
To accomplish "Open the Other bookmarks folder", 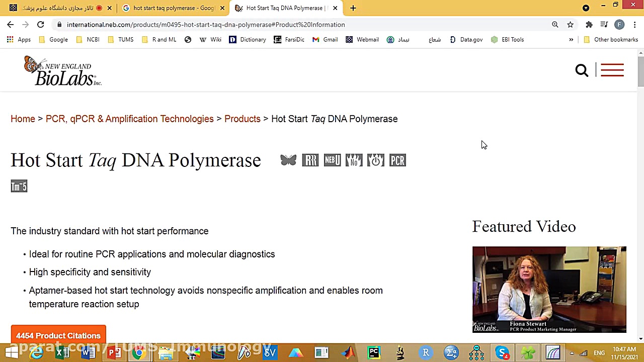I will (x=611, y=39).
